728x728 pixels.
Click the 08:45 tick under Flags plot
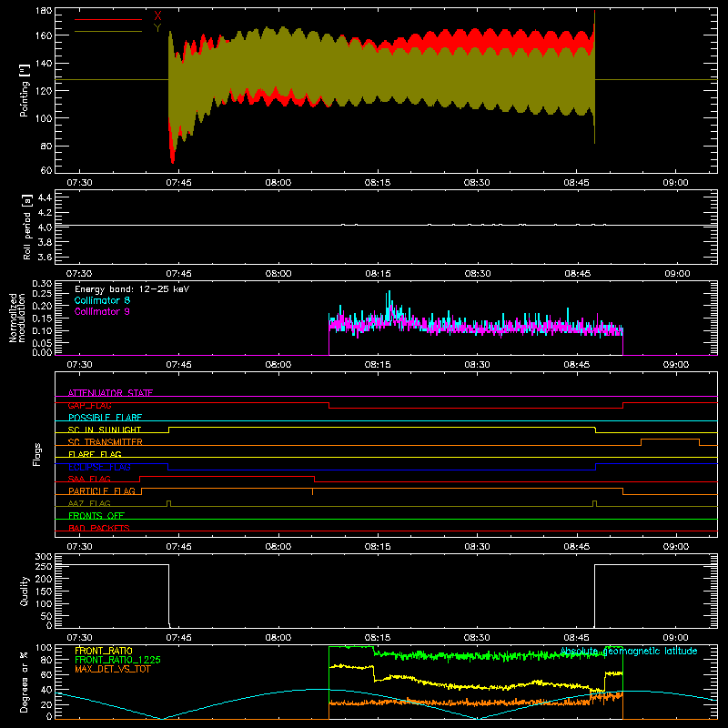(x=577, y=547)
